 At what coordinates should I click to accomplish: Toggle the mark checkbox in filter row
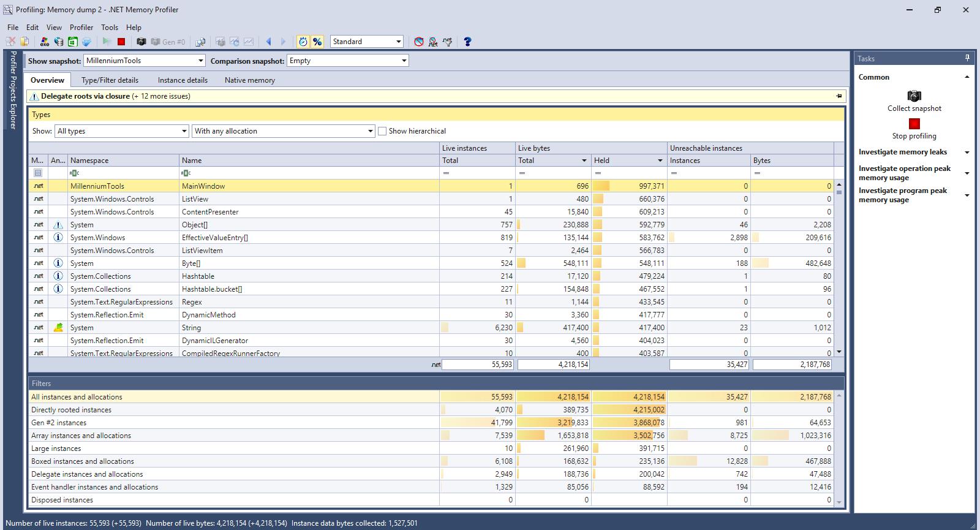click(x=38, y=173)
